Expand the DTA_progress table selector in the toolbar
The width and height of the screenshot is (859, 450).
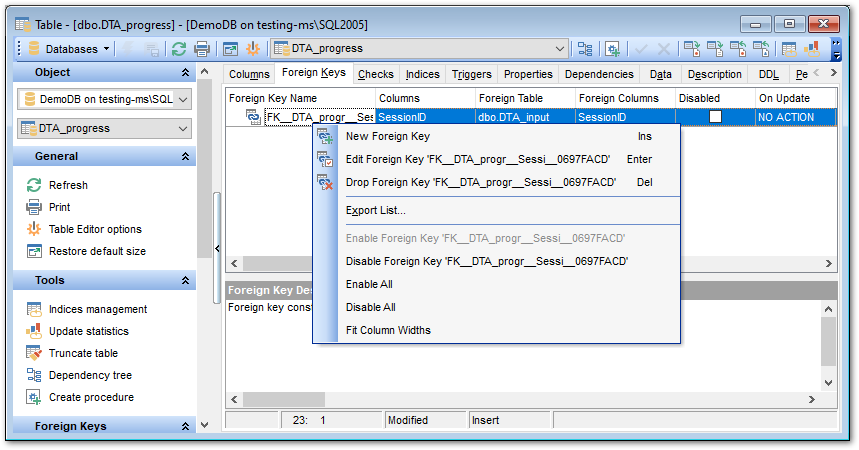[x=559, y=48]
